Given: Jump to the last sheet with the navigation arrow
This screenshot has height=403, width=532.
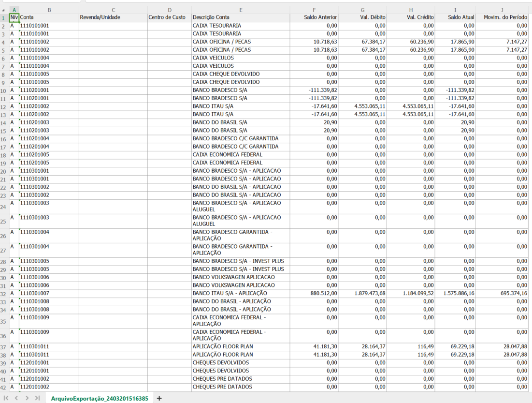Looking at the screenshot, I should [x=37, y=398].
